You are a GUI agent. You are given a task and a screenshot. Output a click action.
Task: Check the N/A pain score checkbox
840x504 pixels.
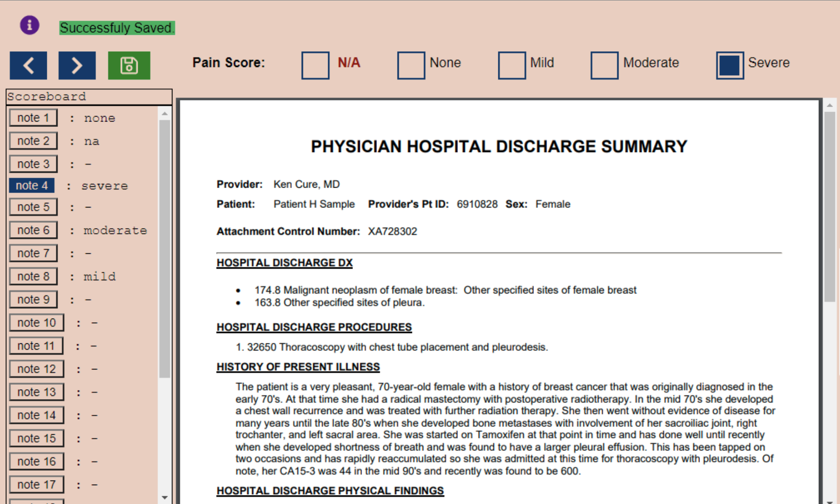point(315,65)
